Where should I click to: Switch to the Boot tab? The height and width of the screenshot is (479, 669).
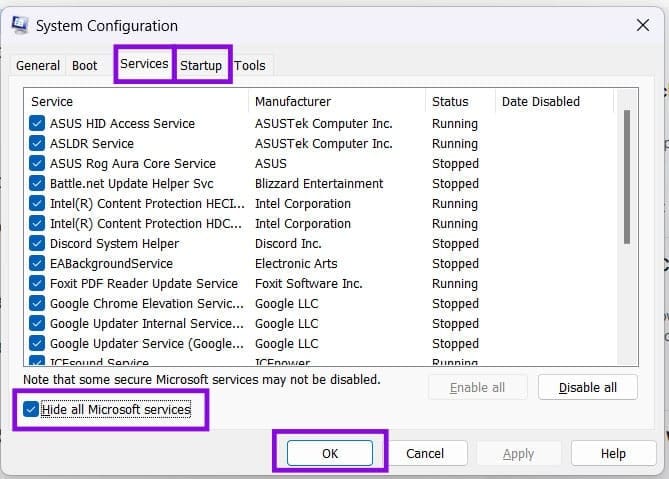84,66
